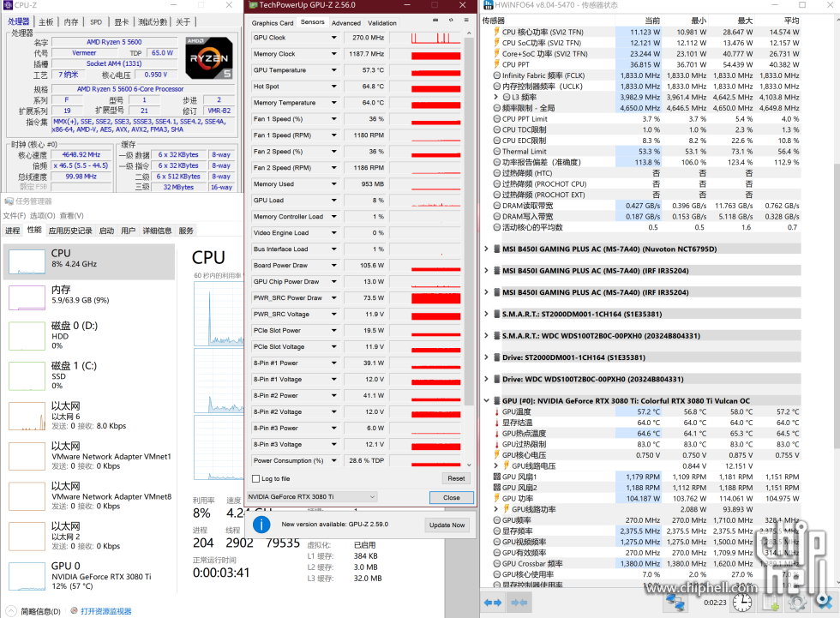Click the fan icon beside GPU 风扇1
This screenshot has height=618, width=840.
tap(496, 477)
